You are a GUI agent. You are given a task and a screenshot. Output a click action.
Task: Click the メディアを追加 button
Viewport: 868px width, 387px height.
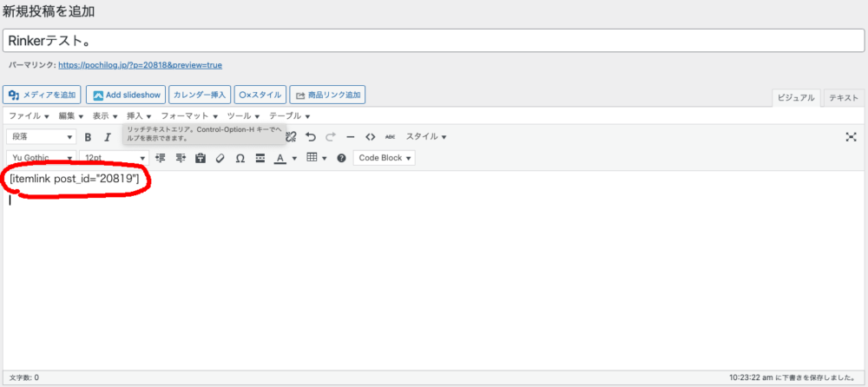click(x=43, y=95)
